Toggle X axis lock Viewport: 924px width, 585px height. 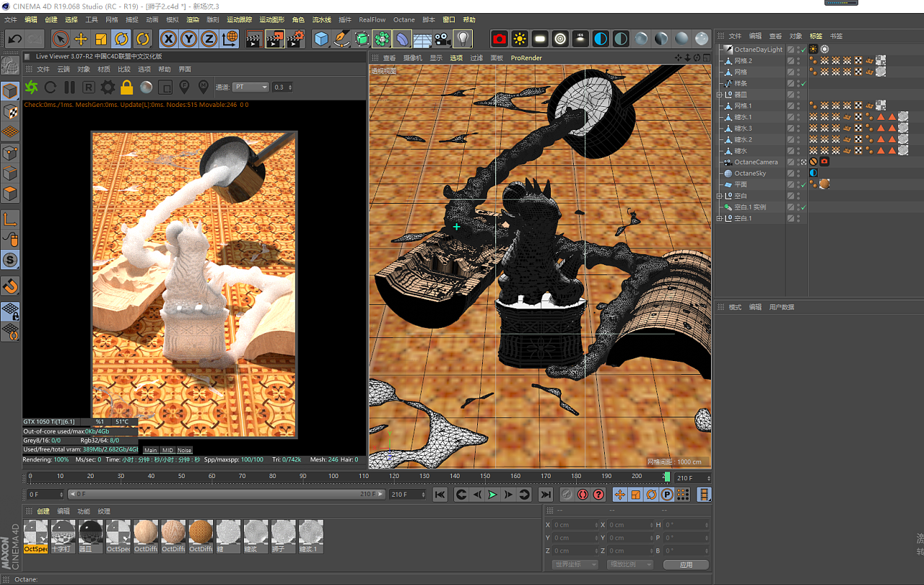(169, 39)
